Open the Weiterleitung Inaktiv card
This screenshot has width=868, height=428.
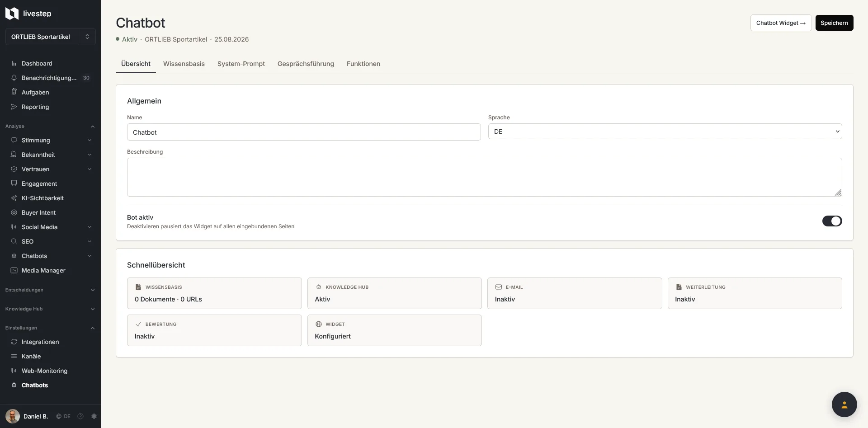tap(755, 293)
